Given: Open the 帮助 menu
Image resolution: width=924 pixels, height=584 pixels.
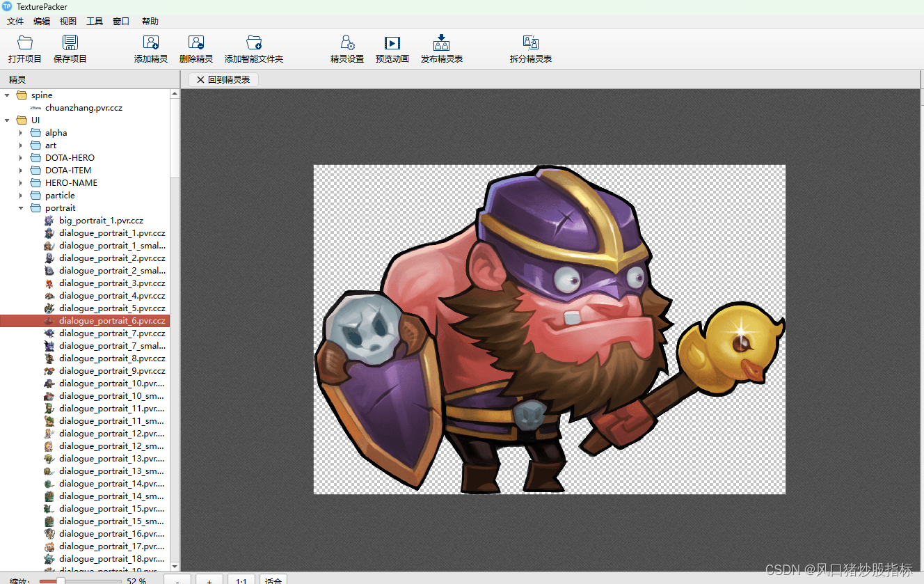Looking at the screenshot, I should 150,22.
